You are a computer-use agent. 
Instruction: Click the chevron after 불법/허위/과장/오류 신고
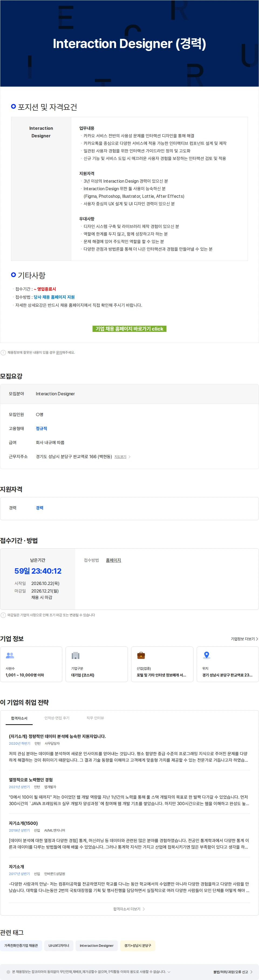point(251,972)
